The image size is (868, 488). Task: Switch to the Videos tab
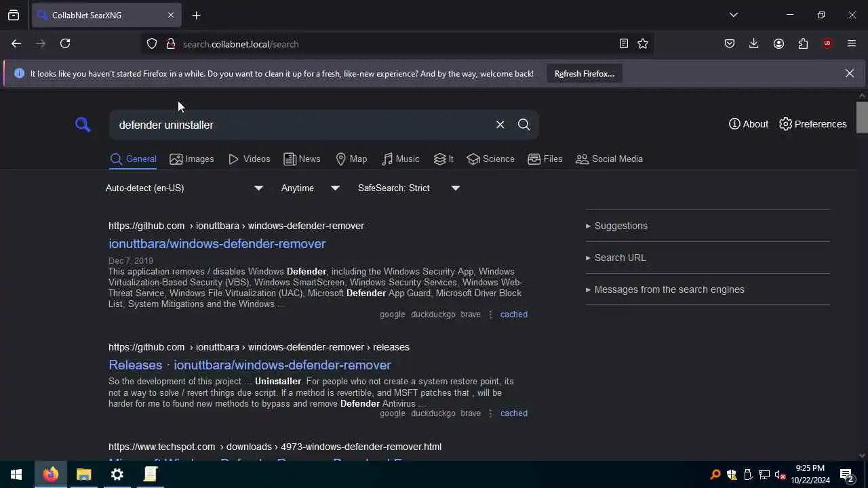(x=250, y=159)
